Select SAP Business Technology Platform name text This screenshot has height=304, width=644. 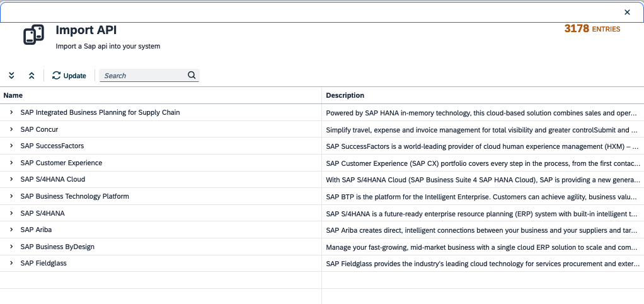pyautogui.click(x=75, y=196)
